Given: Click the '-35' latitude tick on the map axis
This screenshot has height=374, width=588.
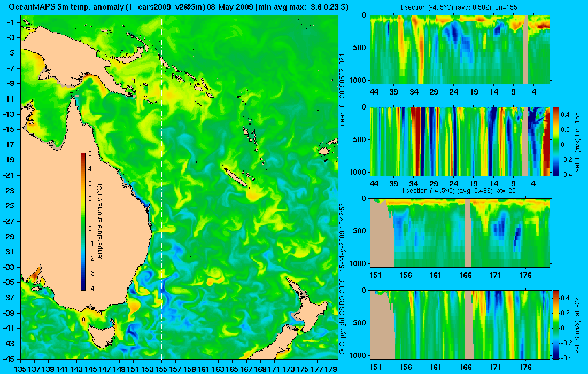Looking at the screenshot, I should coord(9,282).
